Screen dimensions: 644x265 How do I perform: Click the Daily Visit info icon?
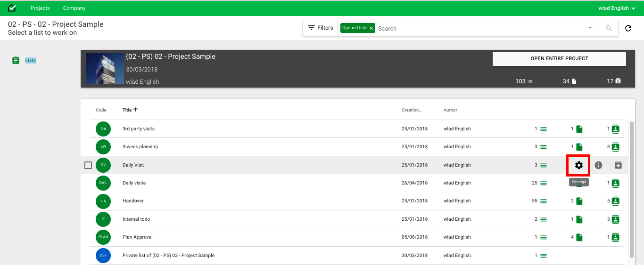(x=599, y=165)
